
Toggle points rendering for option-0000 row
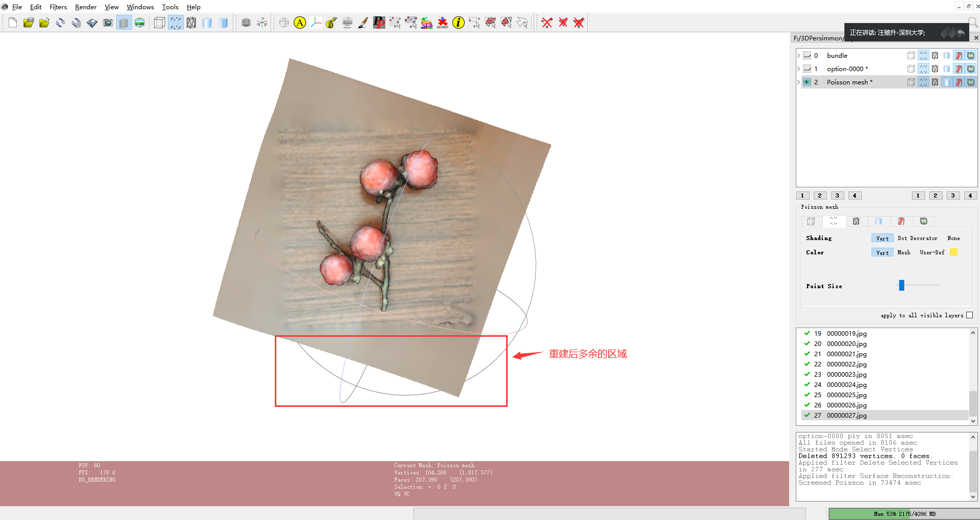click(x=923, y=69)
